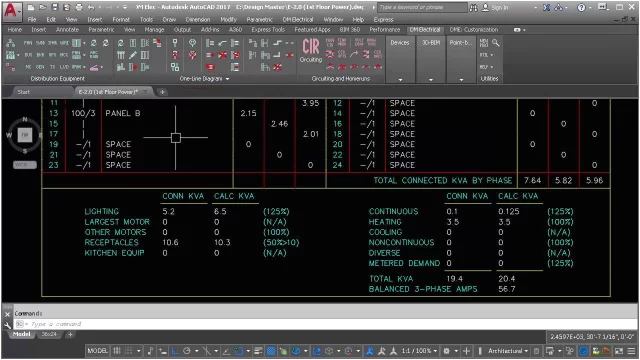Screen dimensions: 640x360
Task: Click the LVD icon in Distribution Equipment
Action: (64, 67)
